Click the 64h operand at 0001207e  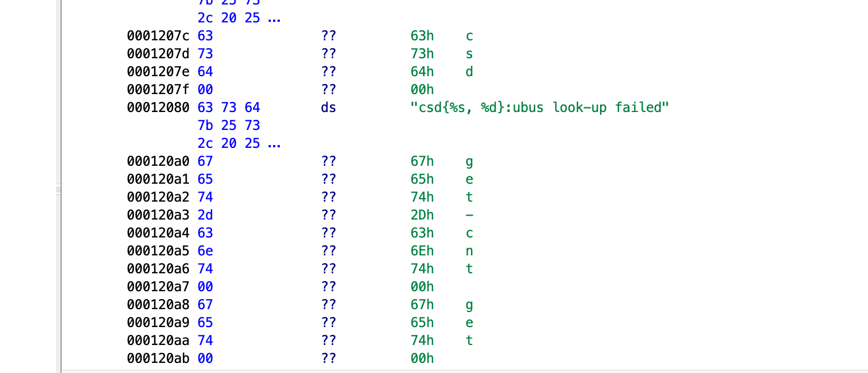point(422,72)
